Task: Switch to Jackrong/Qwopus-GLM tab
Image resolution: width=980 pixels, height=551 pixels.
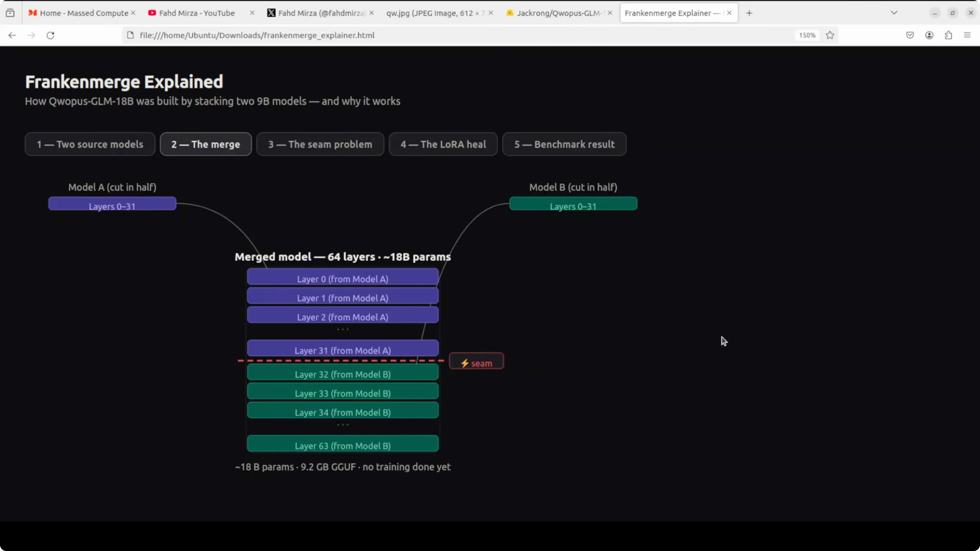Action: [x=557, y=13]
